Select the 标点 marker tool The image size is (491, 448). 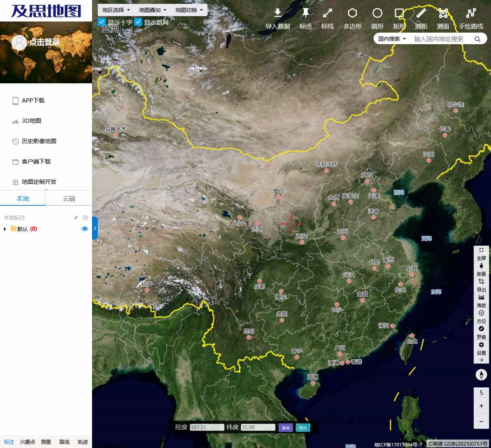[305, 18]
